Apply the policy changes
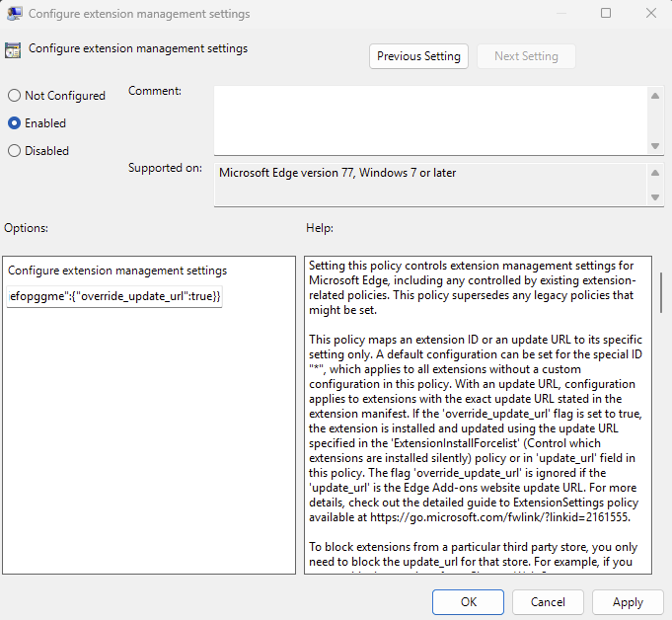 (628, 601)
